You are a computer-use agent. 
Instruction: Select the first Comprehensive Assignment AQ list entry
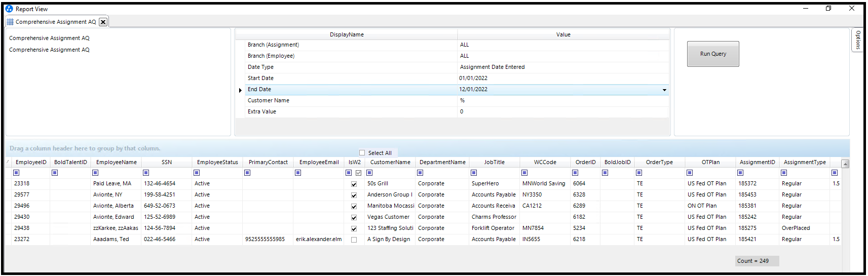coord(49,38)
